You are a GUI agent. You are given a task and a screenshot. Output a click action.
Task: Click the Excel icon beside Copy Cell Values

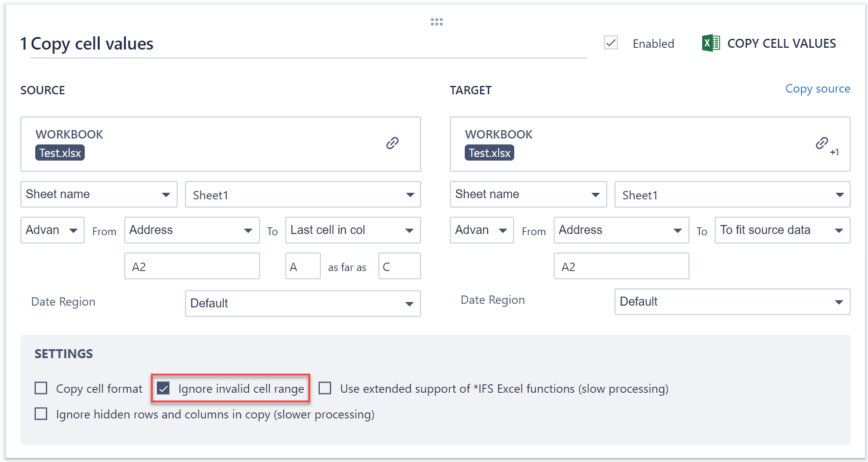tap(711, 44)
